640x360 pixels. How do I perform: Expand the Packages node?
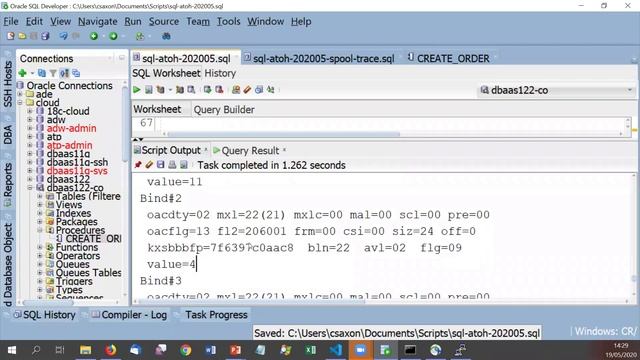[40, 222]
